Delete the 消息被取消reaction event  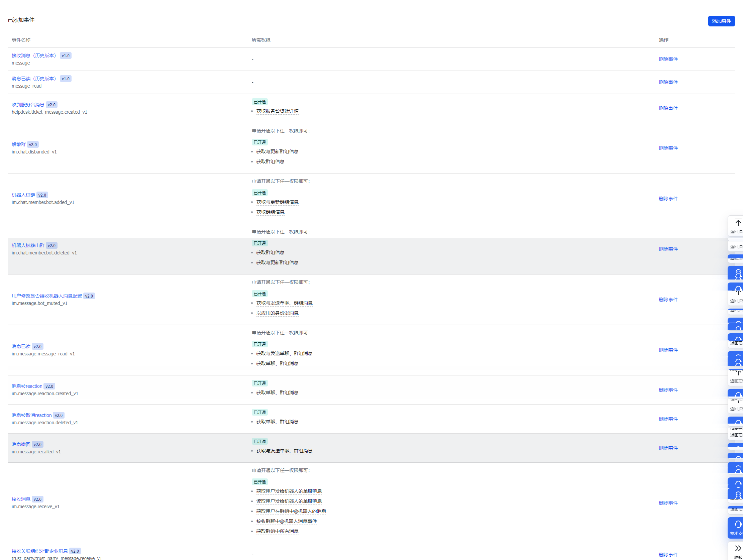tap(668, 419)
